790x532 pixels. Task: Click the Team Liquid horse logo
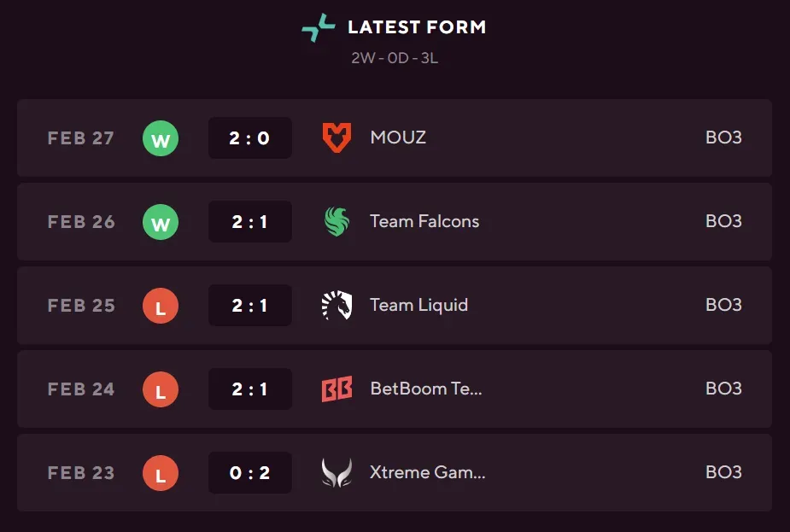336,305
